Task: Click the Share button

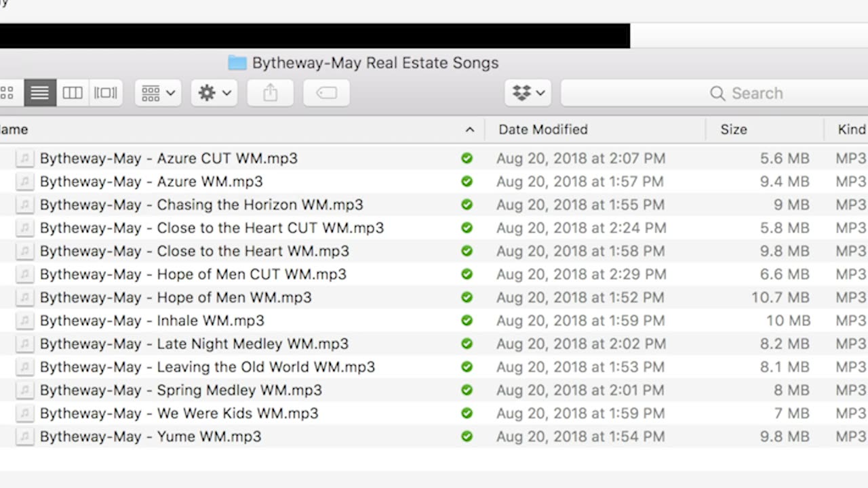Action: [x=270, y=93]
